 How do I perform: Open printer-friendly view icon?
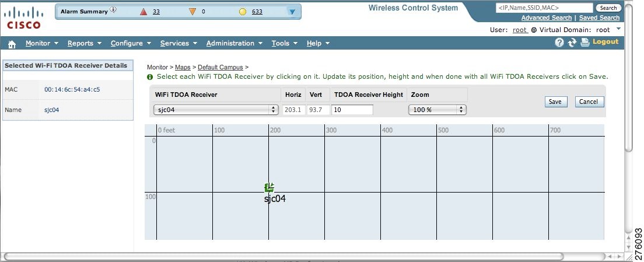point(585,42)
